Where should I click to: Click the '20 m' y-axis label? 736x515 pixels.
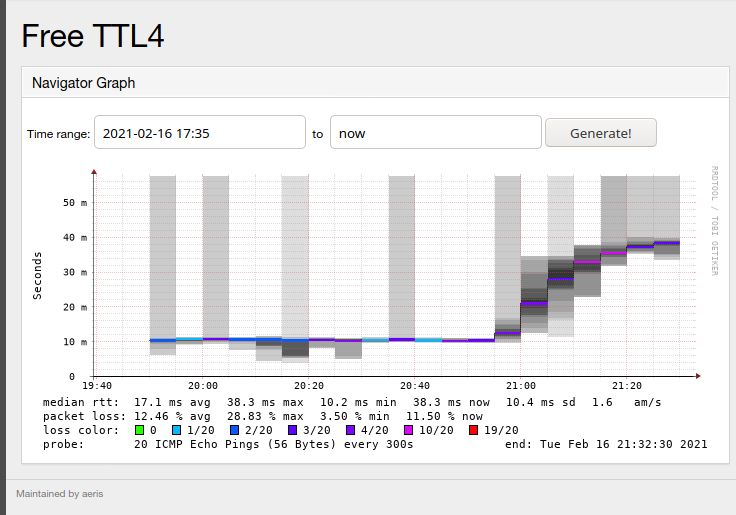75,307
